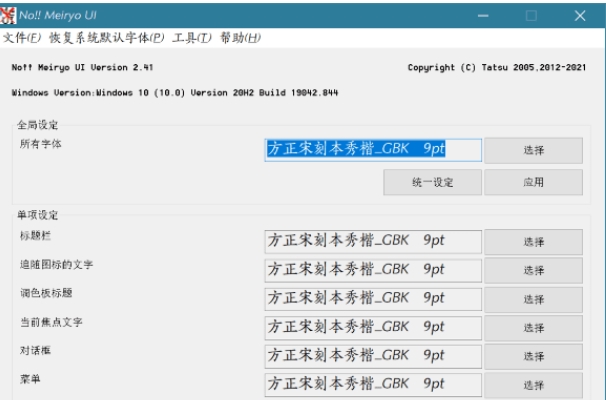Open the 工具(T) menu

pos(192,38)
